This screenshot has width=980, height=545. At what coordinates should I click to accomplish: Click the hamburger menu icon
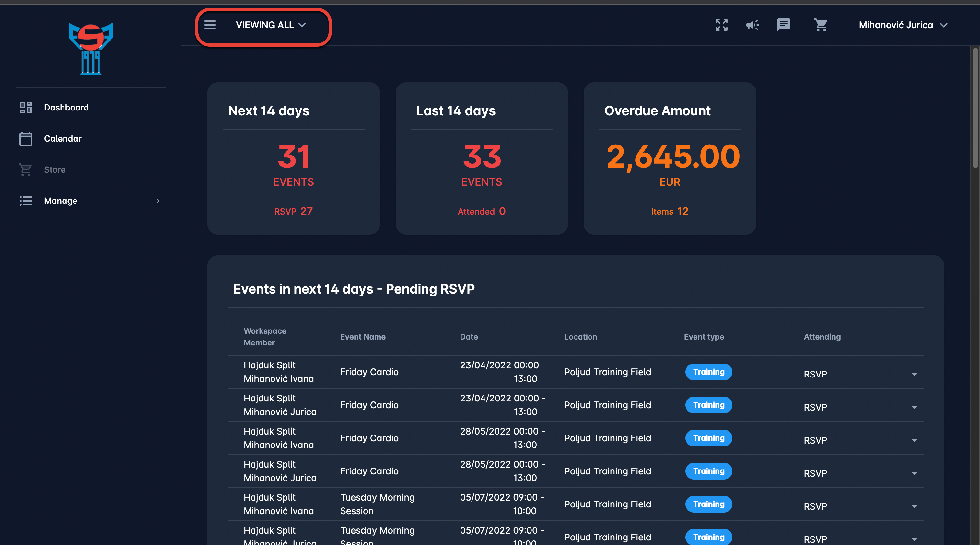pos(210,25)
